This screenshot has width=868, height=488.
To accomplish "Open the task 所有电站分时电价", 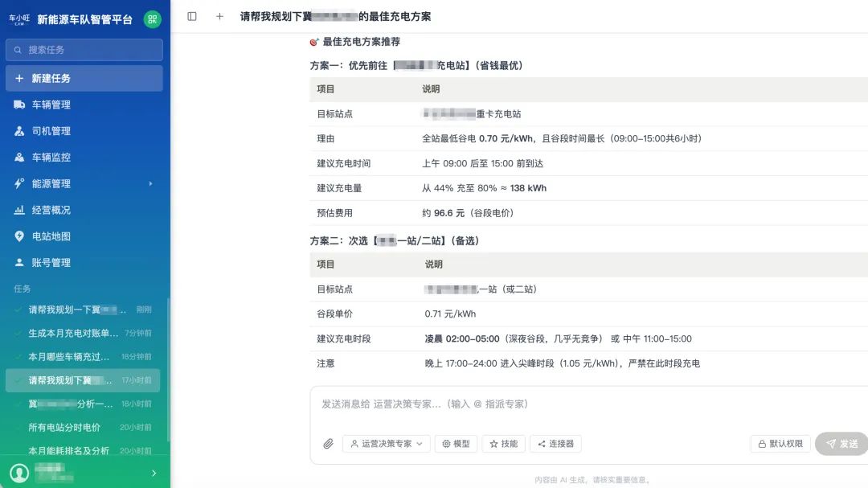I will 84,427.
